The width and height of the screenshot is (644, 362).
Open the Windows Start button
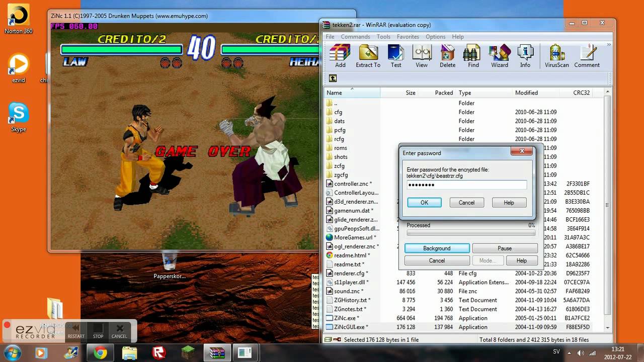(12, 352)
